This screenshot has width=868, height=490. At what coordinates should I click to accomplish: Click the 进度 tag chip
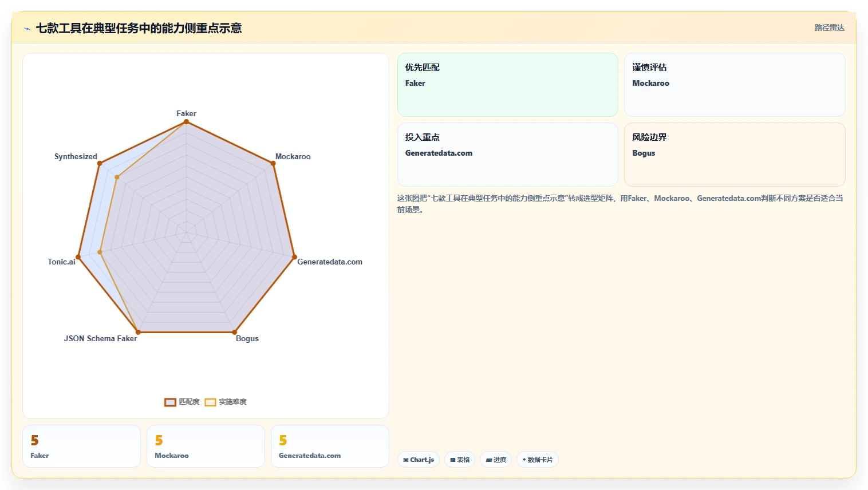pos(496,460)
